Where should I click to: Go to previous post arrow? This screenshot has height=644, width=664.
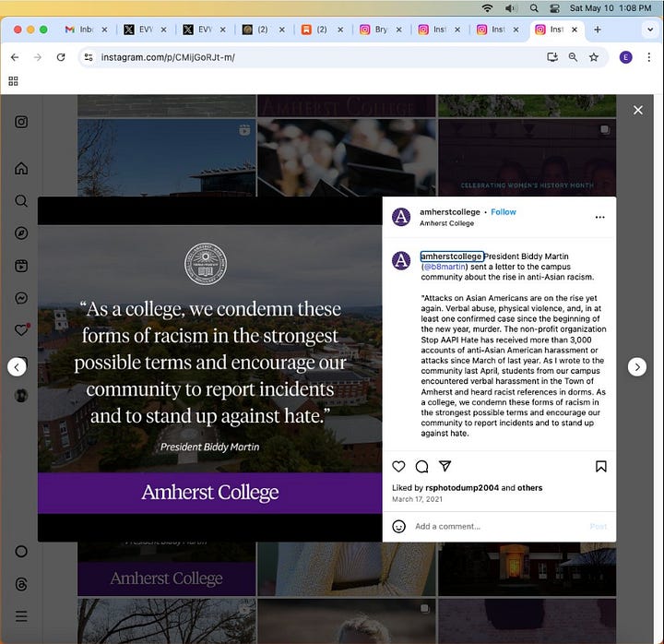pyautogui.click(x=17, y=367)
